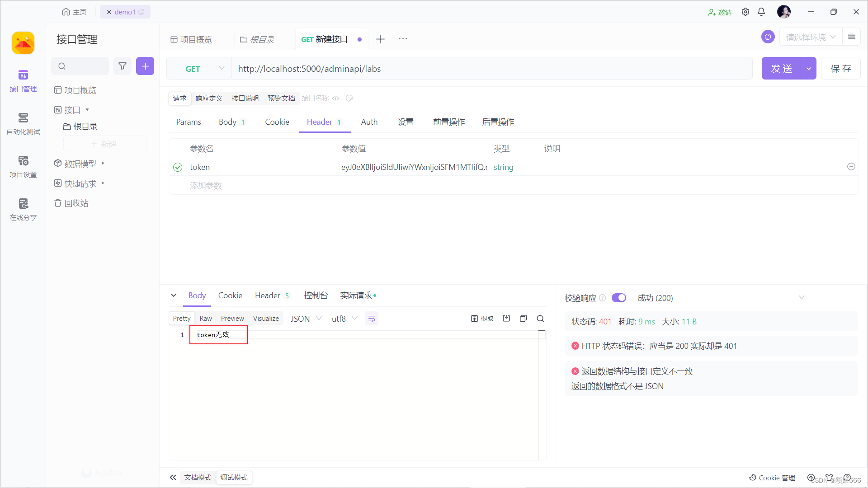Expand the 快捷请求 tree node
The image size is (868, 488).
pos(103,183)
